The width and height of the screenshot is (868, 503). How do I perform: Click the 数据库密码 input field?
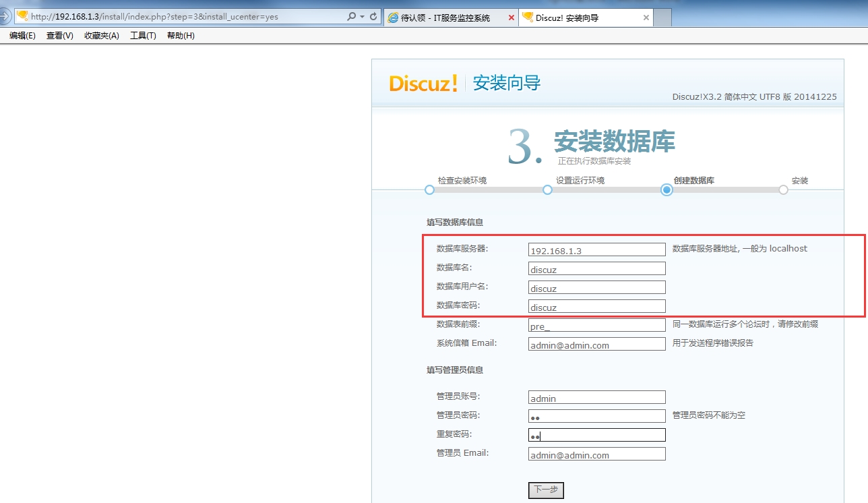(x=597, y=306)
